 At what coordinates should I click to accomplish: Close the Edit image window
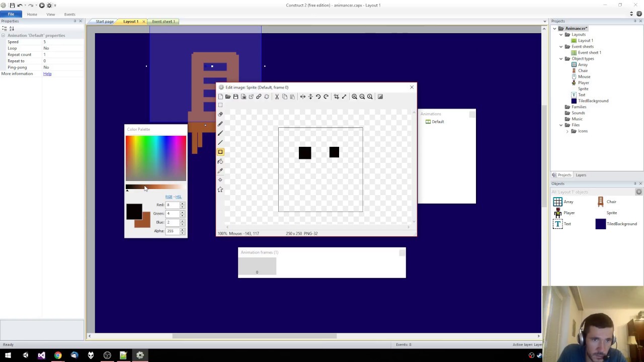(x=412, y=87)
